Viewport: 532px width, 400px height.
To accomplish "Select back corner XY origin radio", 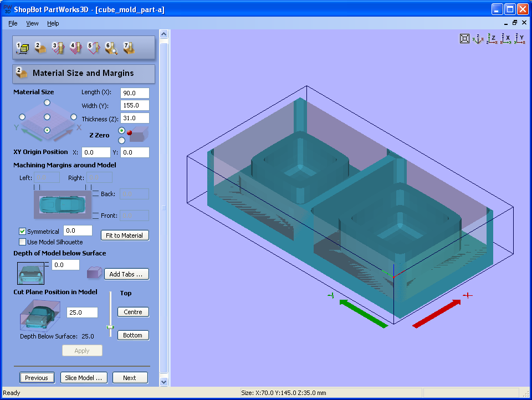I will click(x=47, y=102).
